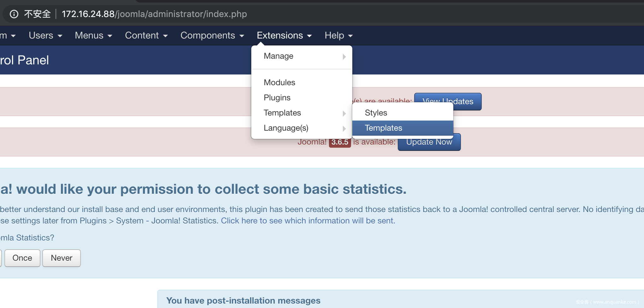Click the Templates submenu arrow icon
Image resolution: width=644 pixels, height=308 pixels.
click(x=344, y=113)
